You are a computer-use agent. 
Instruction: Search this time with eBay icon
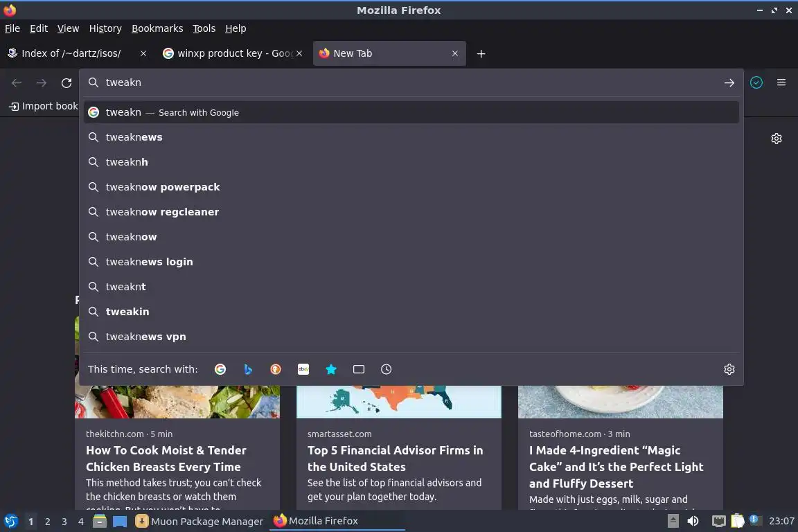(303, 369)
